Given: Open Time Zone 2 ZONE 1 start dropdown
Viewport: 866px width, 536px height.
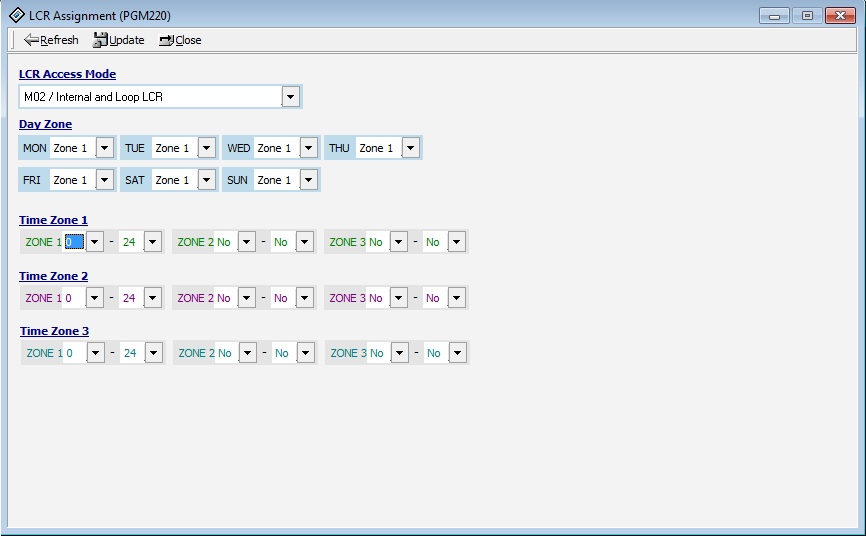Looking at the screenshot, I should point(95,298).
